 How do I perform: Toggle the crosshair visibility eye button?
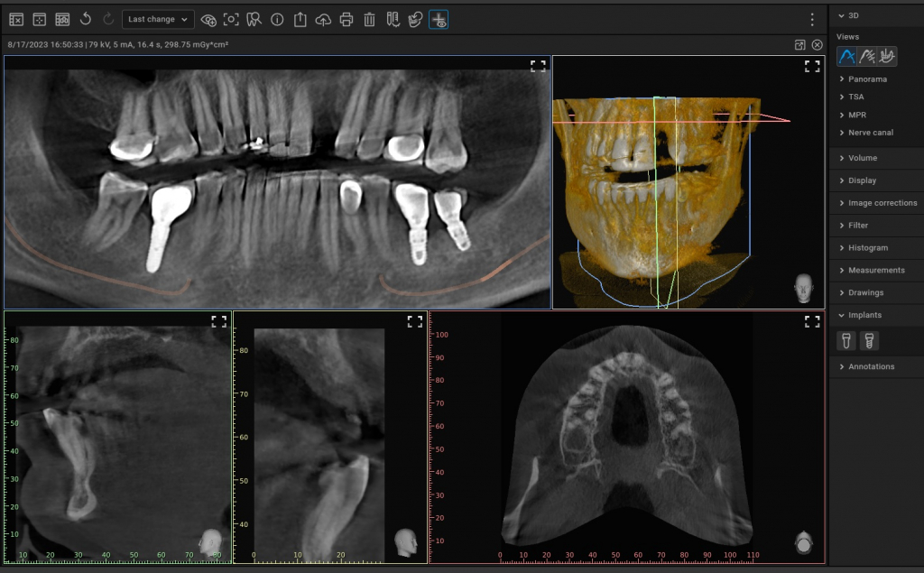439,20
